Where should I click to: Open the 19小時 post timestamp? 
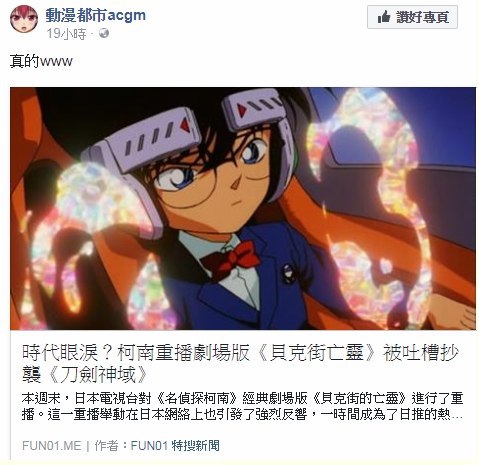coord(66,34)
